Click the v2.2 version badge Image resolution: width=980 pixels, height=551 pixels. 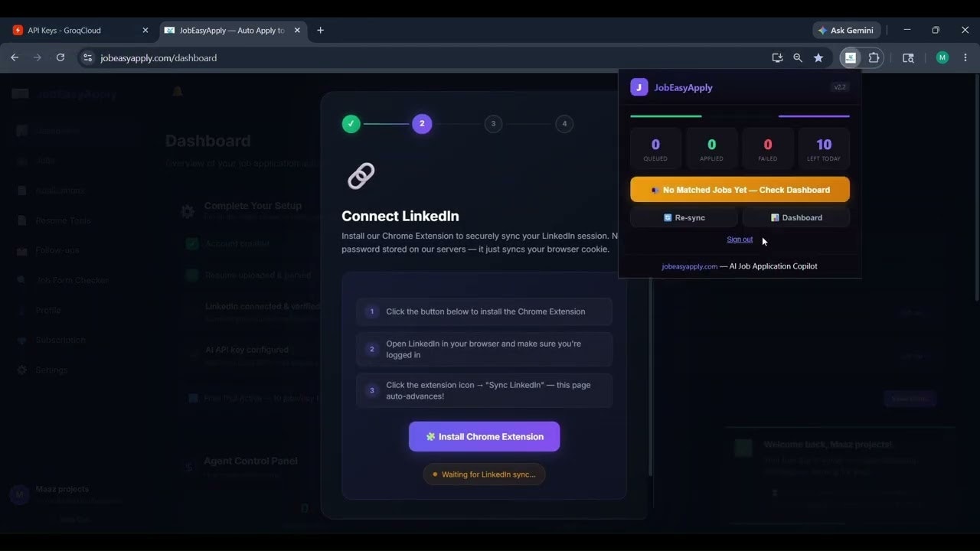840,87
